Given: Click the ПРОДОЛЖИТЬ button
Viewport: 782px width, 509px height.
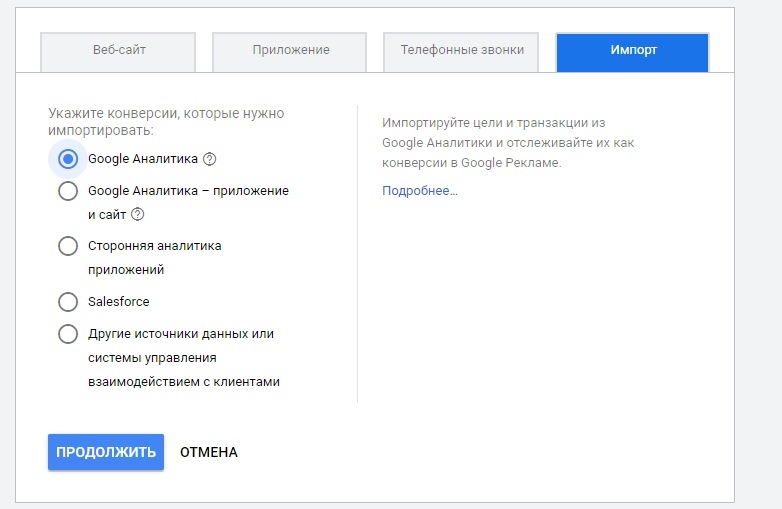Looking at the screenshot, I should (x=106, y=452).
